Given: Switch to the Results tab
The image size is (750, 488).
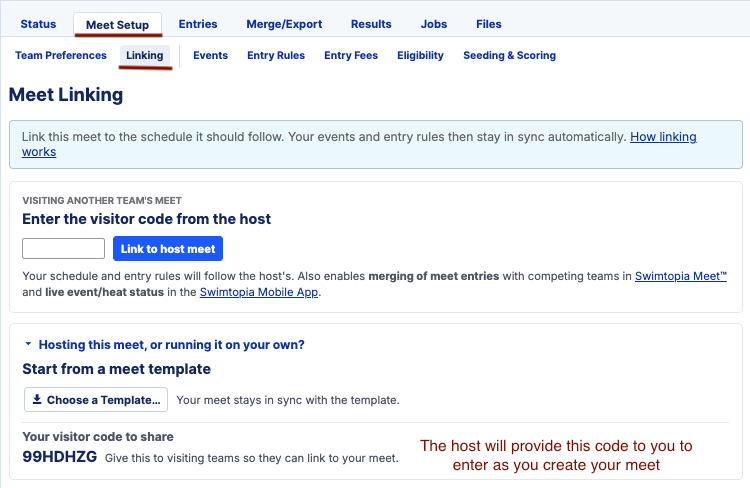Looking at the screenshot, I should (371, 24).
